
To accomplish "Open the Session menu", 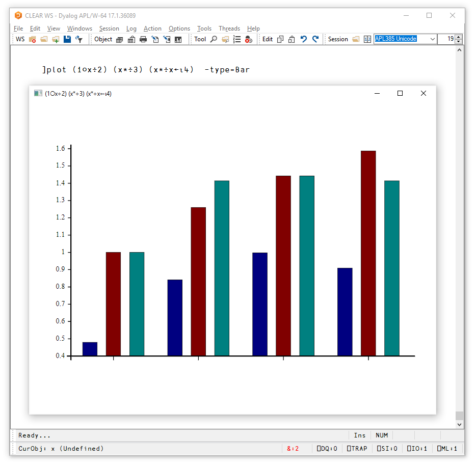I will click(109, 29).
